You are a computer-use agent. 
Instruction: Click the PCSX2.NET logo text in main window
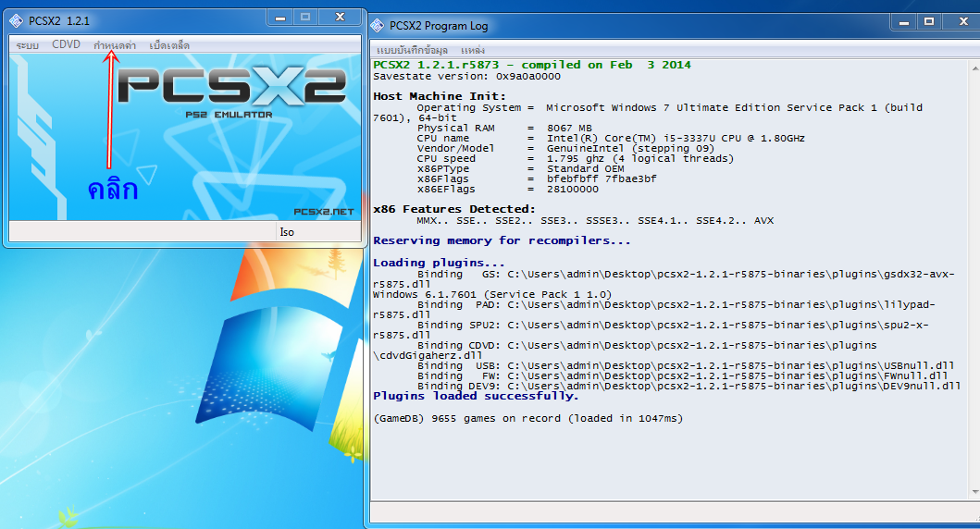(324, 212)
